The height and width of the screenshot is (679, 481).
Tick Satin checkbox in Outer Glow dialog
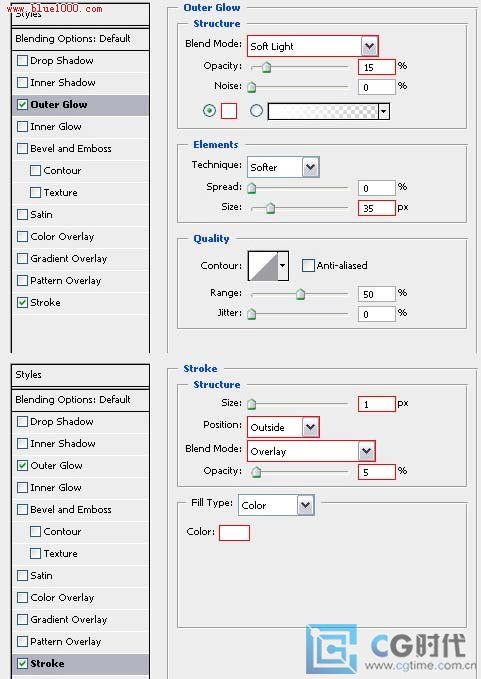click(x=22, y=214)
